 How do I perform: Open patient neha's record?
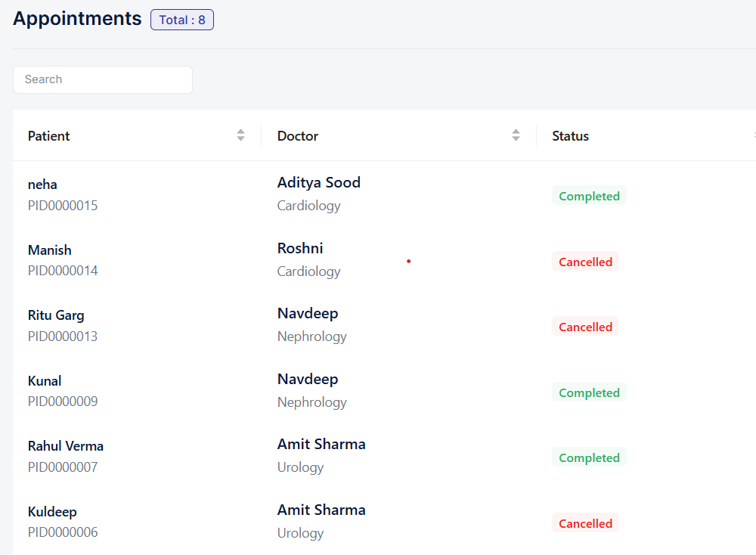[42, 184]
